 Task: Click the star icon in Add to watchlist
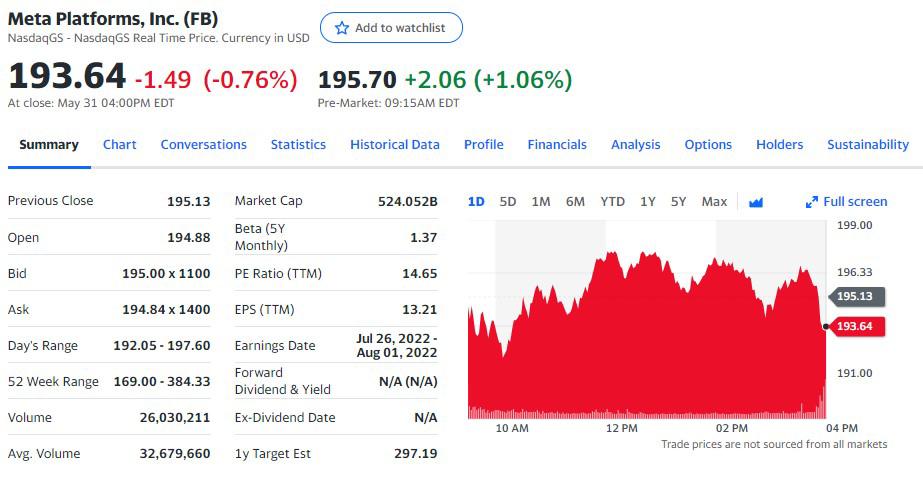[341, 28]
